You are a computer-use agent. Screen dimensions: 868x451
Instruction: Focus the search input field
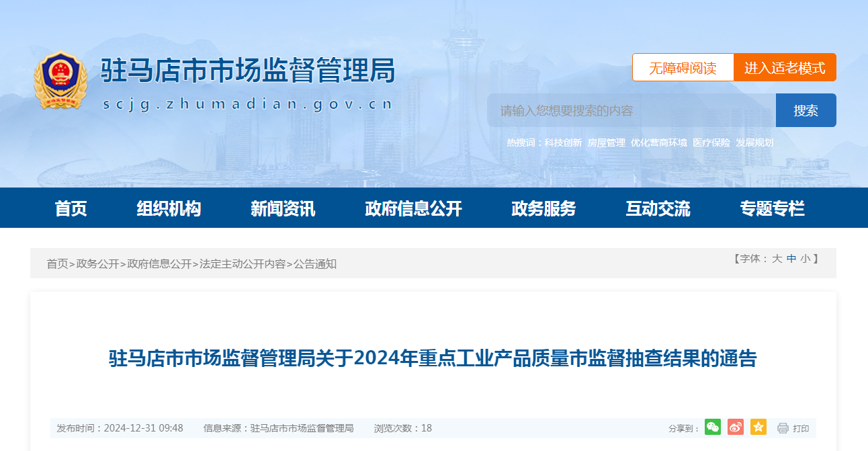[632, 110]
